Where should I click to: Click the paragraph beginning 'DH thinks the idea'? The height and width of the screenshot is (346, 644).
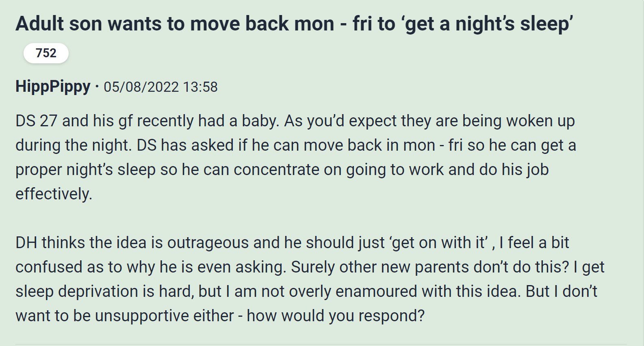click(x=310, y=279)
